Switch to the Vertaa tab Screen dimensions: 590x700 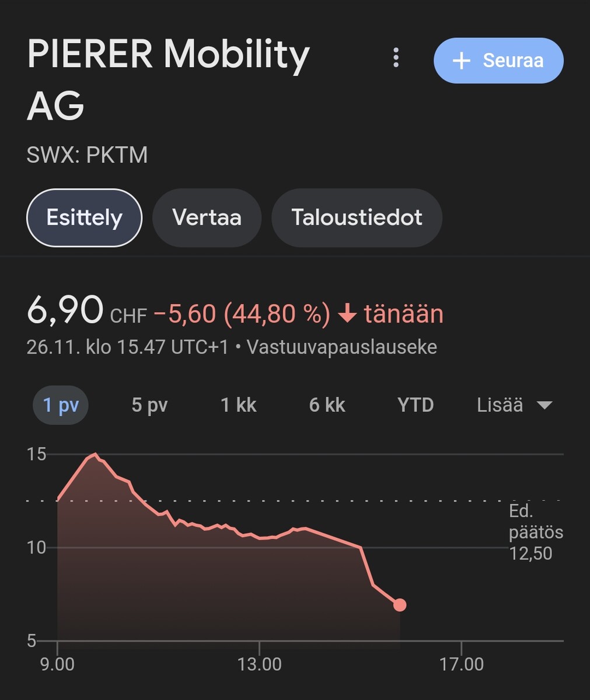(x=207, y=218)
